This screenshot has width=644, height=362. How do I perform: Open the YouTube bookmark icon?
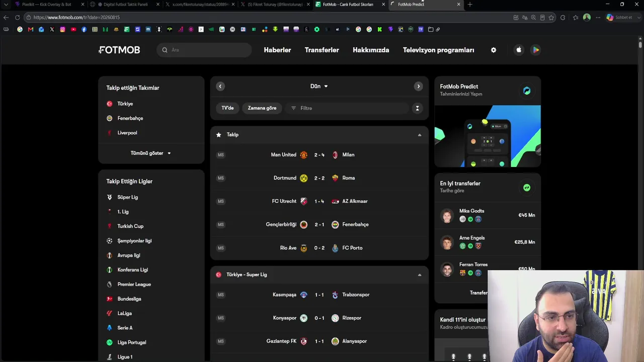tap(73, 29)
